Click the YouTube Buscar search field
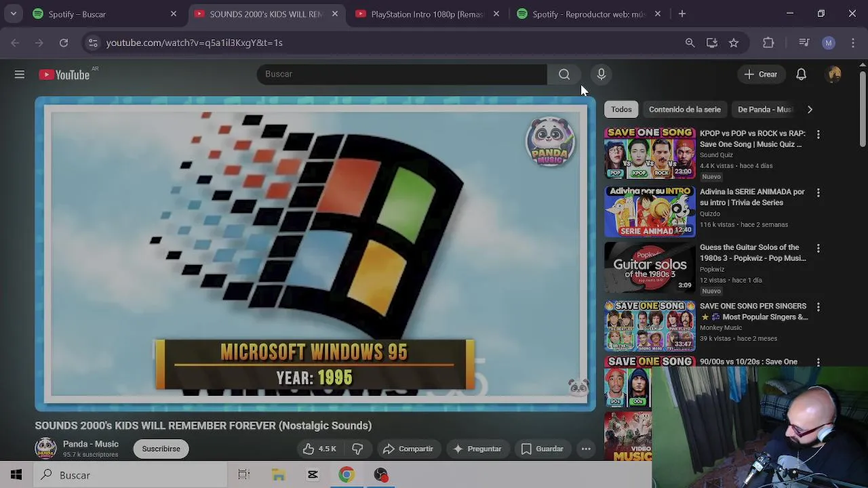 click(402, 74)
